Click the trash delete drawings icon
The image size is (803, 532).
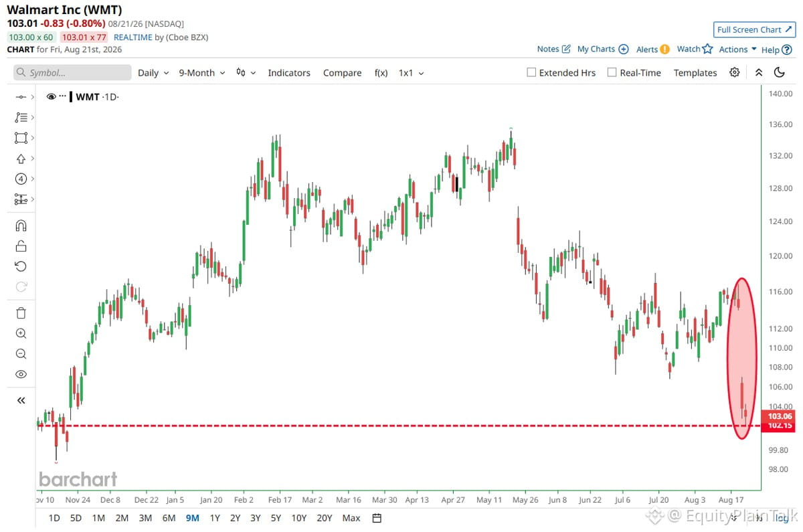(21, 313)
